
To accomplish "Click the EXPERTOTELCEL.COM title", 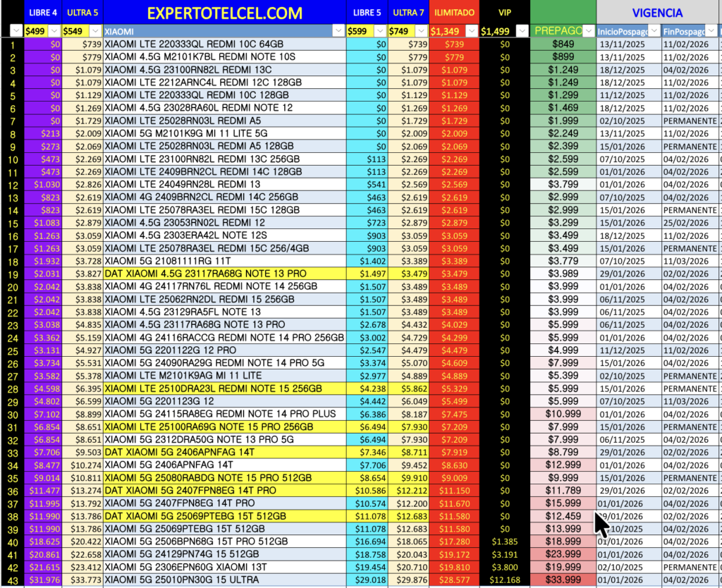I will coord(224,13).
